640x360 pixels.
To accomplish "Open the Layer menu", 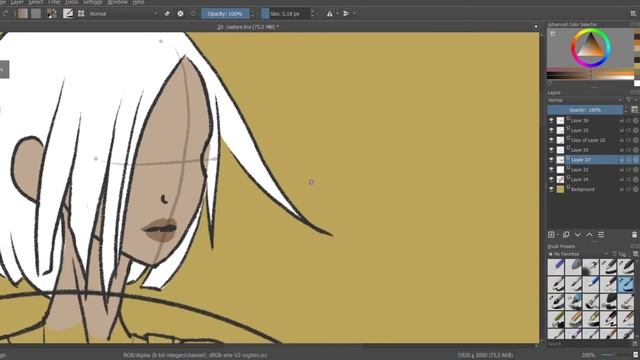I will tap(17, 2).
